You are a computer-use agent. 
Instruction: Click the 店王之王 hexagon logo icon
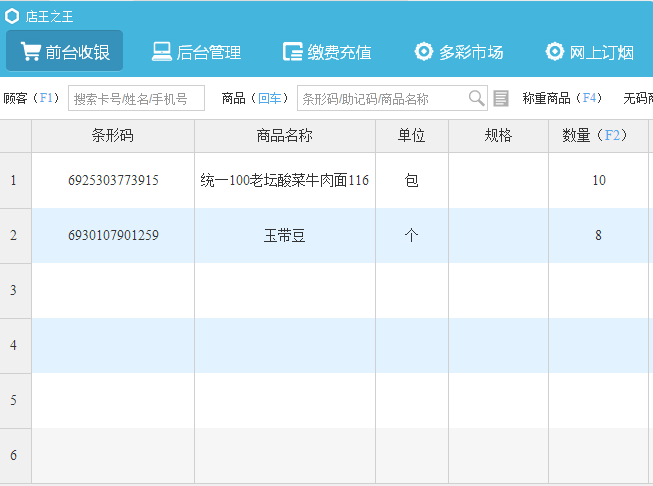click(x=12, y=15)
